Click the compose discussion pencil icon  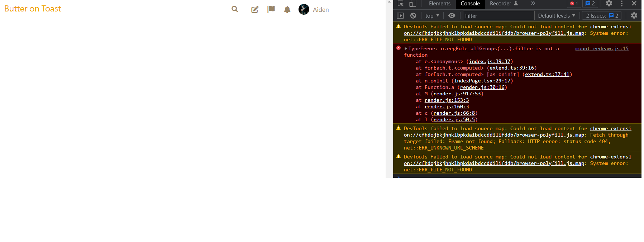pyautogui.click(x=255, y=10)
